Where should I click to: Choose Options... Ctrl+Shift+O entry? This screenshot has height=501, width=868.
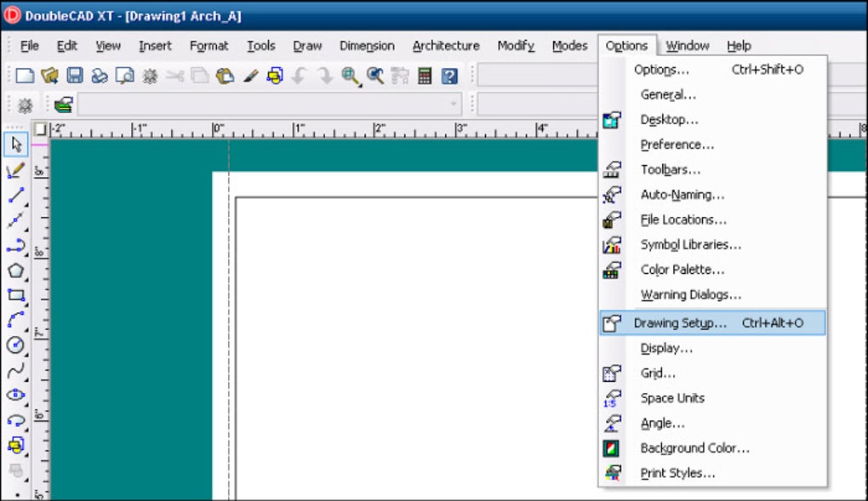click(713, 70)
